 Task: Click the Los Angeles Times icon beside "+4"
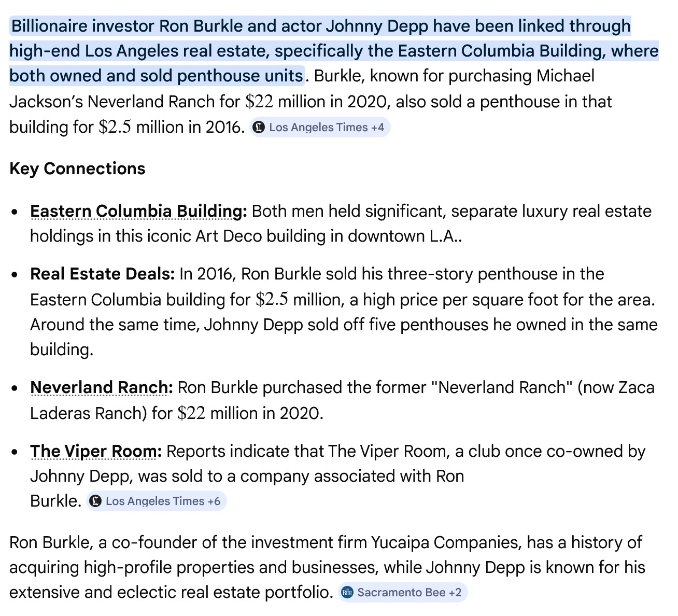point(258,127)
